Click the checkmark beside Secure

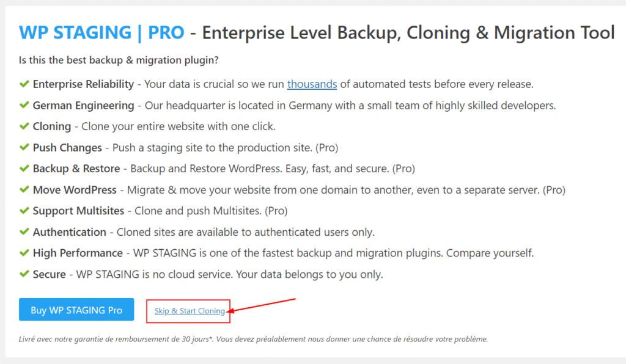coord(24,274)
